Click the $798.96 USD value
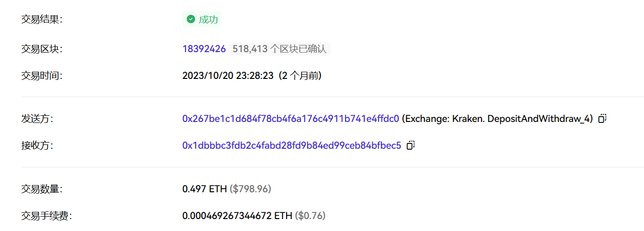This screenshot has width=644, height=231. pyautogui.click(x=251, y=189)
